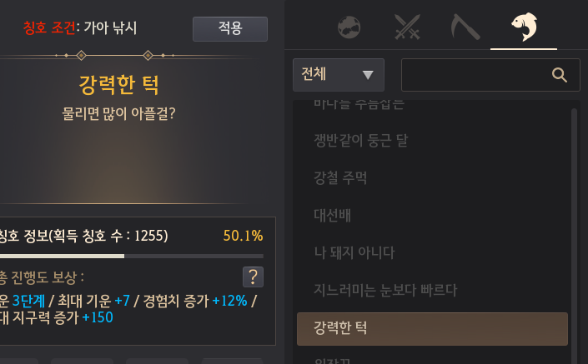This screenshot has height=364, width=588.
Task: Click the 강력한 턱 title heading
Action: (x=119, y=85)
